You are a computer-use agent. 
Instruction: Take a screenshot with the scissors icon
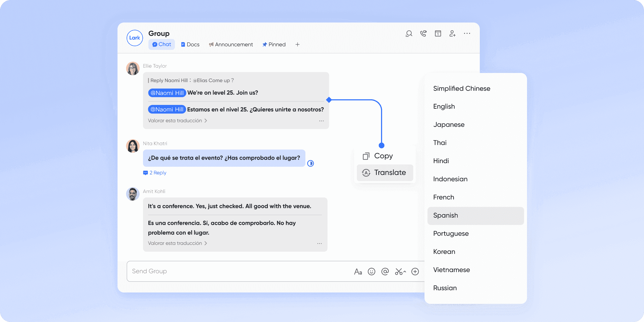pos(399,271)
